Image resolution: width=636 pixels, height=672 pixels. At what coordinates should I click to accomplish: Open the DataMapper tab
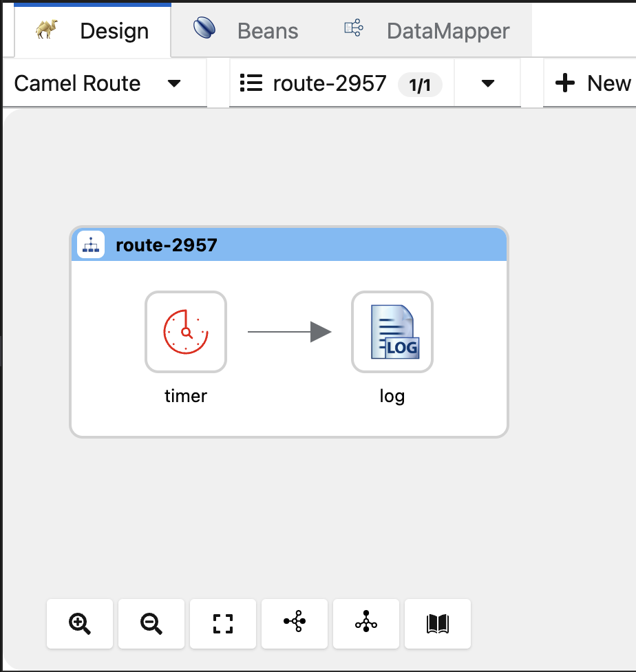tap(427, 31)
